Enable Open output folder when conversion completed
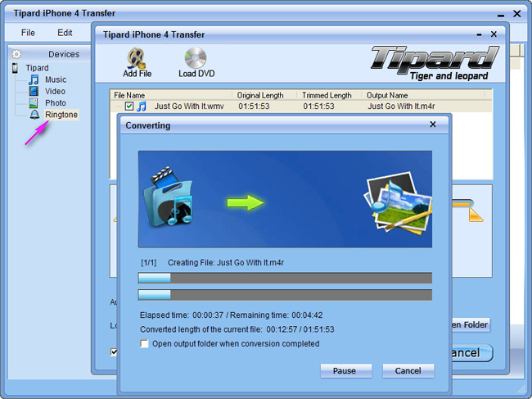The image size is (532, 399). [144, 343]
